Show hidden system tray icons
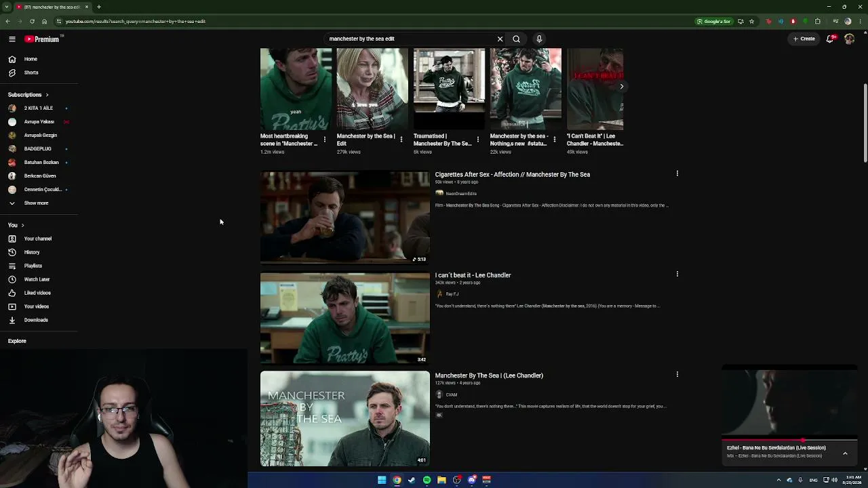This screenshot has width=868, height=488. click(x=778, y=480)
